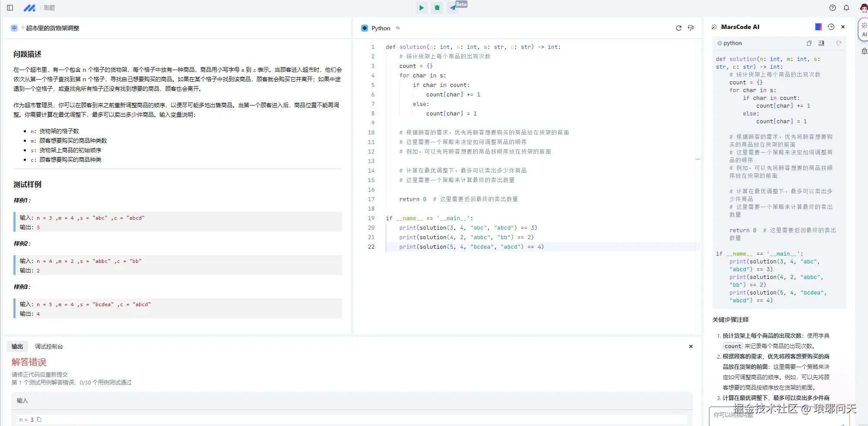Image resolution: width=868 pixels, height=426 pixels.
Task: Open MarsCode AI chat history
Action: [831, 27]
